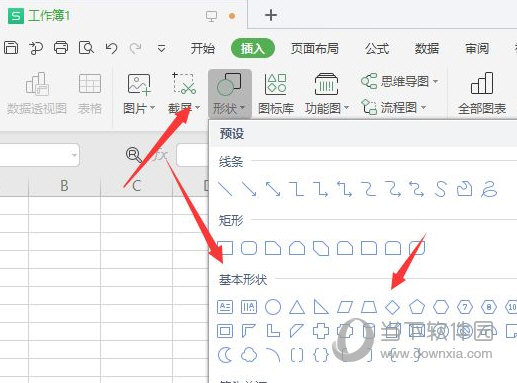The height and width of the screenshot is (383, 517).
Task: Open the 公式 tab
Action: coord(377,49)
